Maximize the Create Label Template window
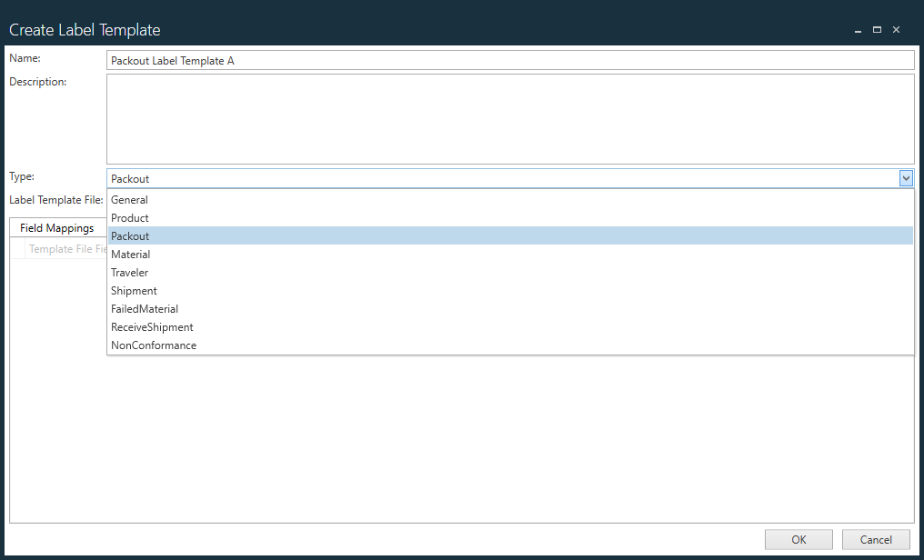The image size is (924, 560). [x=877, y=29]
